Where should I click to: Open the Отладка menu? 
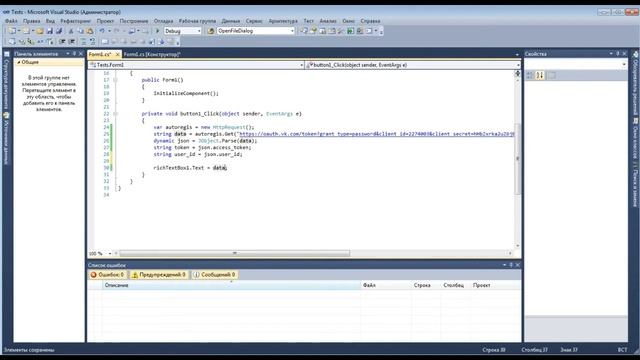tap(163, 21)
